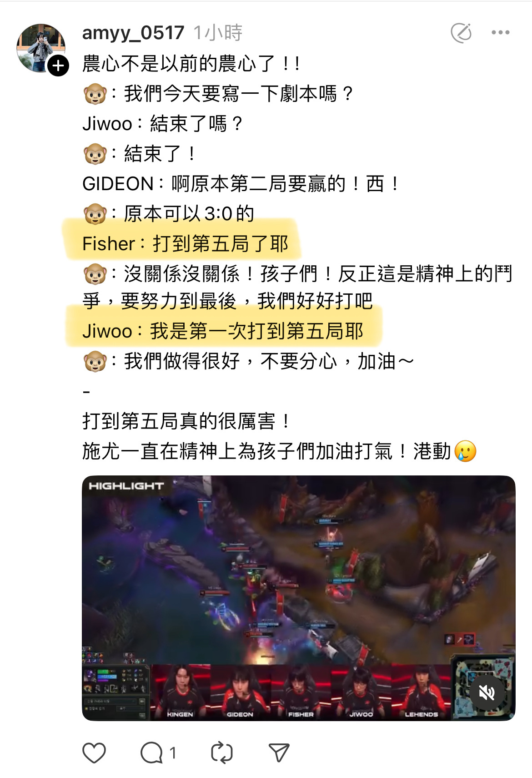This screenshot has height=778, width=532.
Task: Select the highlighted Jiwoo fifth-game line
Action: pos(223,331)
